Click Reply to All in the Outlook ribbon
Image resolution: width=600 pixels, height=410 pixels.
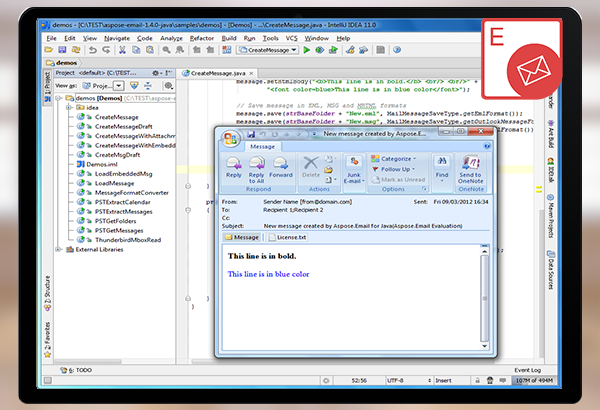point(256,170)
